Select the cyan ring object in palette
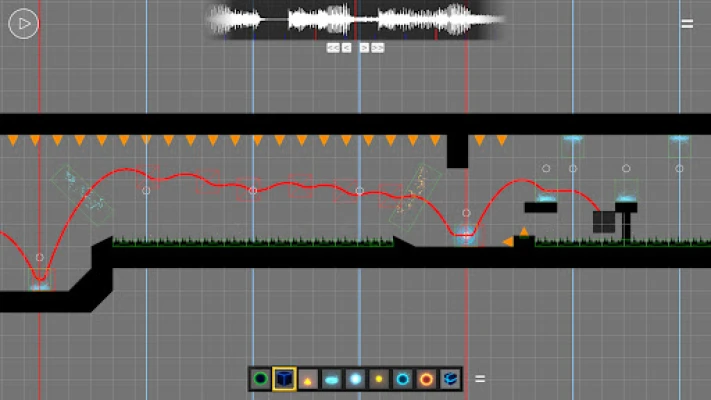Viewport: 711px width, 400px height. tap(402, 379)
